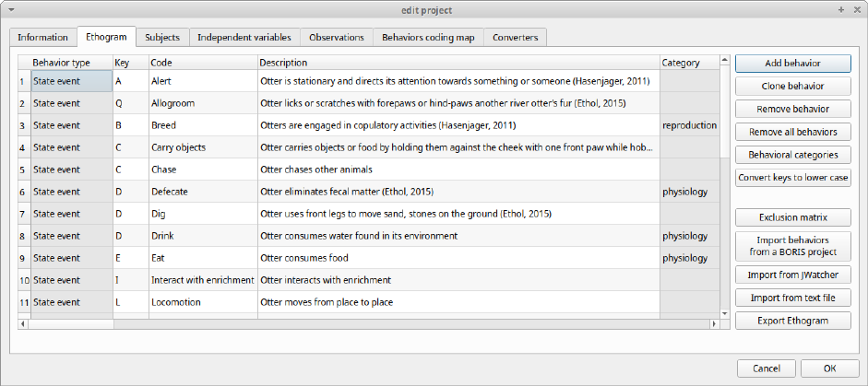Viewport: 868px width, 386px height.
Task: Click the horizontal scrollbar left arrow
Action: [23, 324]
